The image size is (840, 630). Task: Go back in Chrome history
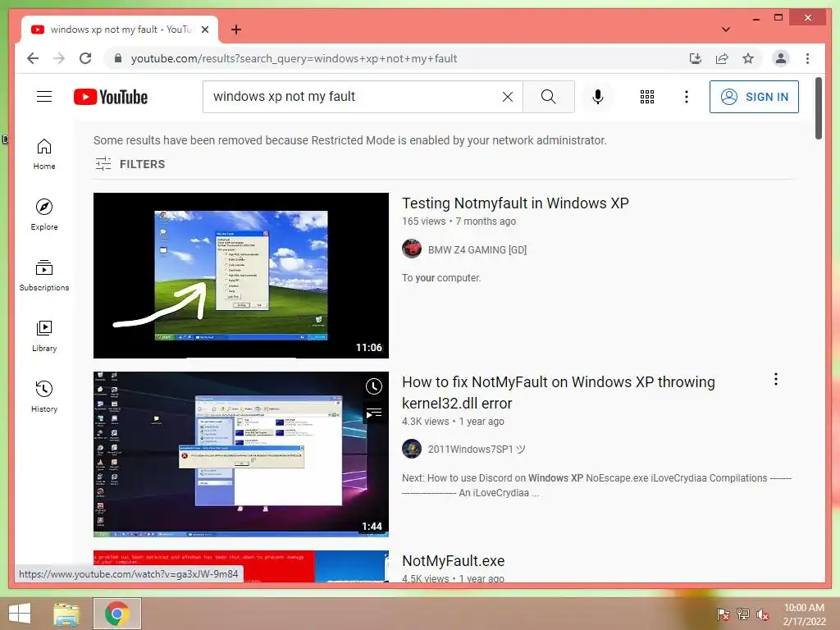[33, 58]
